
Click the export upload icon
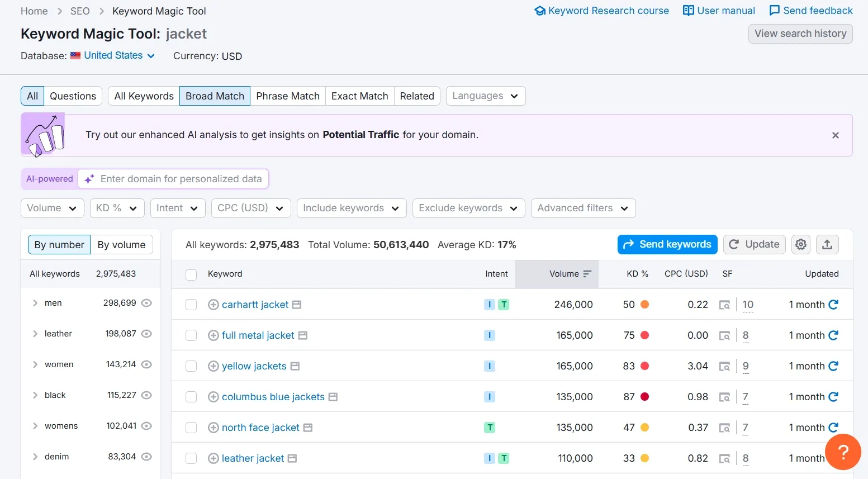827,244
